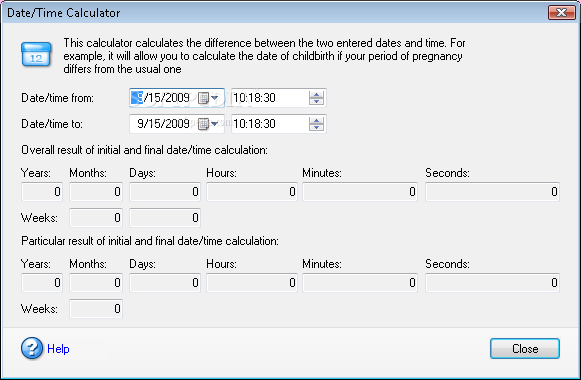
Task: Decrease the Date/time from time value
Action: coord(316,101)
